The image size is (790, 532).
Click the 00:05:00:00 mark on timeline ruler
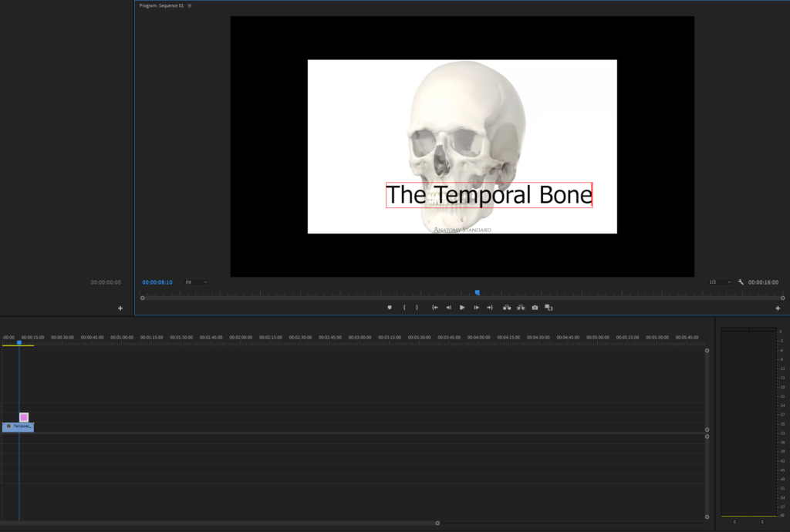tap(598, 338)
